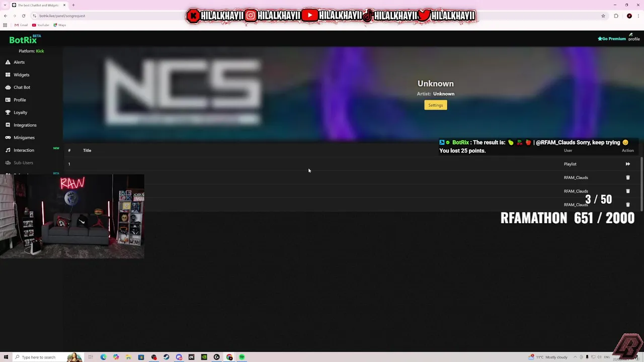Click the profile avatar in top right
The width and height of the screenshot is (644, 362).
634,37
